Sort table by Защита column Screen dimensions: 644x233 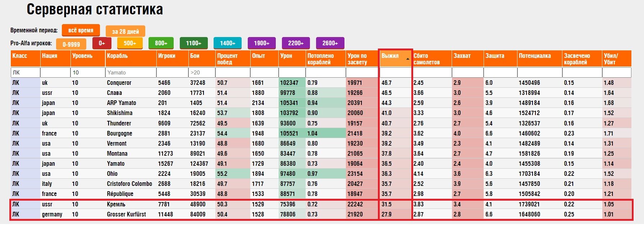(x=501, y=59)
